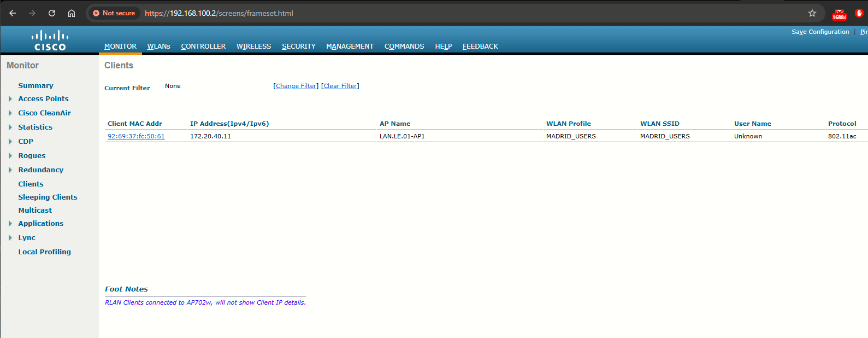Select MADRID_USERS in WLAN SSID column
The width and height of the screenshot is (868, 338).
tap(665, 136)
